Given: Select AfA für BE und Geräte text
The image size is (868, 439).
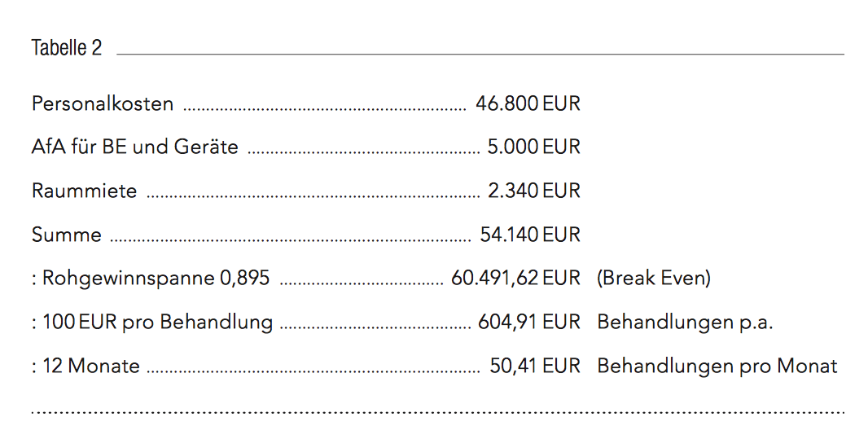Looking at the screenshot, I should click(135, 147).
